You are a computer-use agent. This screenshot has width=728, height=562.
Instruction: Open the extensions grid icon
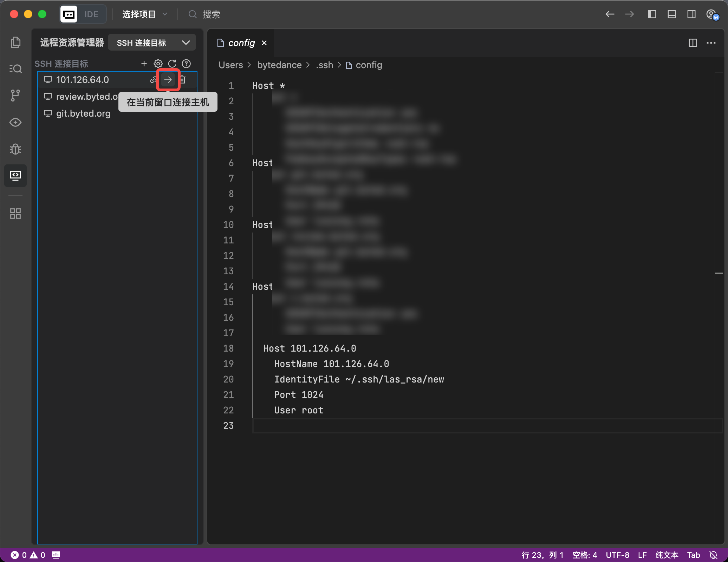point(15,214)
